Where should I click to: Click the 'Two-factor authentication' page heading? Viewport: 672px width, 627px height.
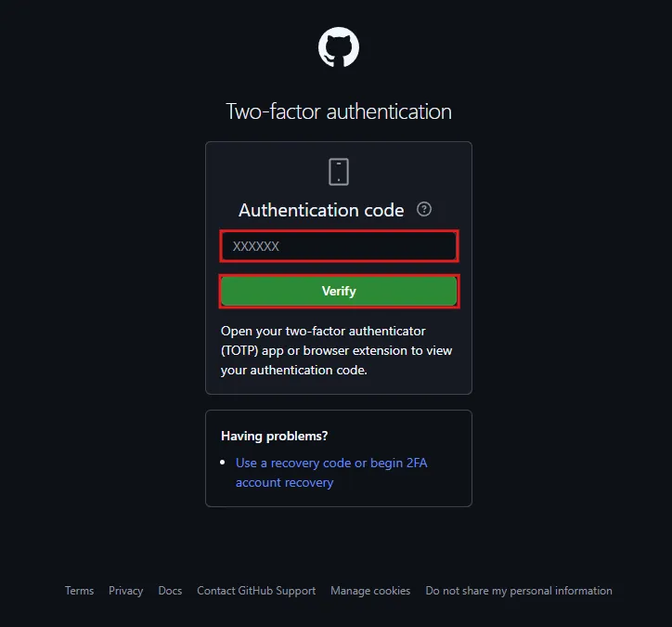click(339, 111)
